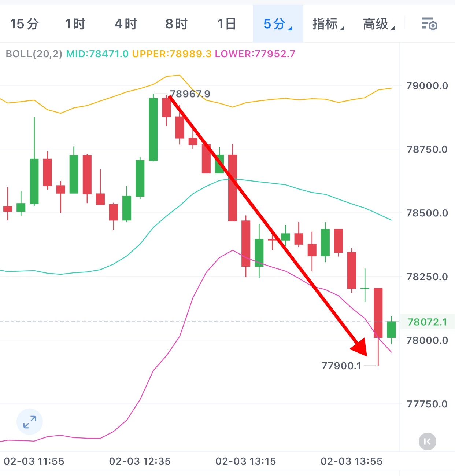
Task: Click the 77900.1 low price marker
Action: 341,366
